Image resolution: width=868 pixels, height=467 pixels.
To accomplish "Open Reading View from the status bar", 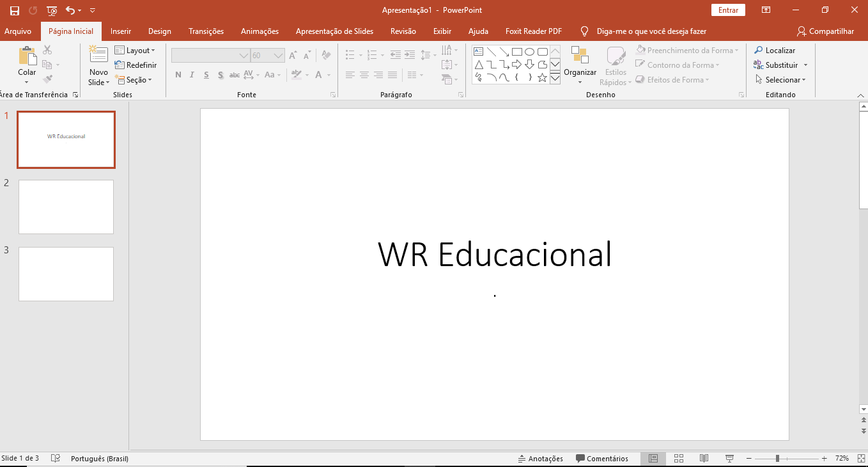I will click(704, 458).
